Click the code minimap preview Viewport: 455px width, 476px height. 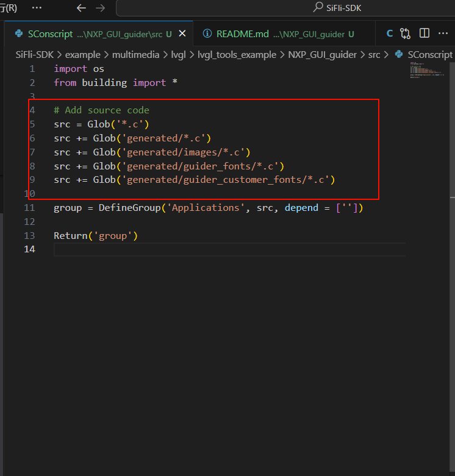(x=426, y=71)
